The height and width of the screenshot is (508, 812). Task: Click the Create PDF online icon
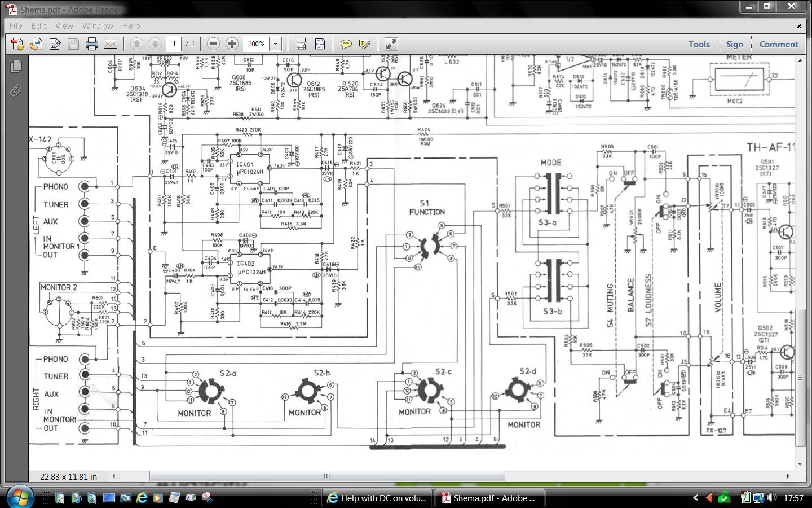[17, 44]
